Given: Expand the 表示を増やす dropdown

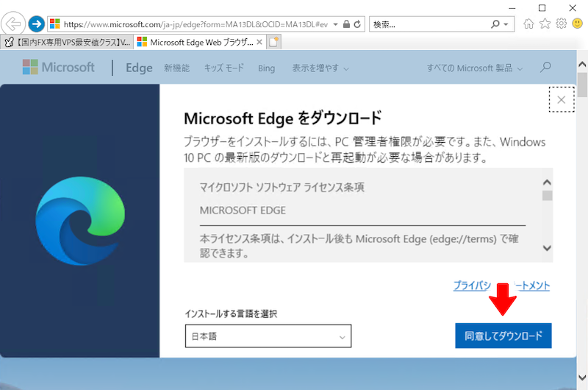Looking at the screenshot, I should coord(320,68).
